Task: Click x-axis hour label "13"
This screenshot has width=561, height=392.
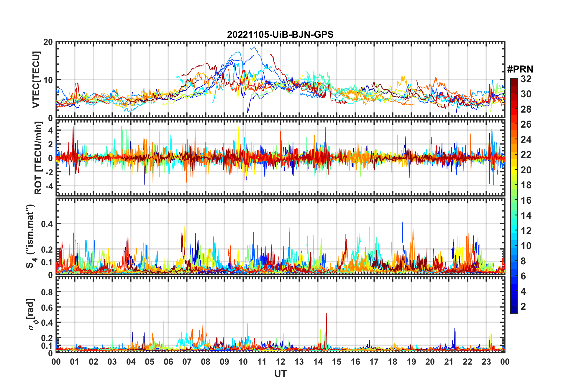Action: click(299, 362)
